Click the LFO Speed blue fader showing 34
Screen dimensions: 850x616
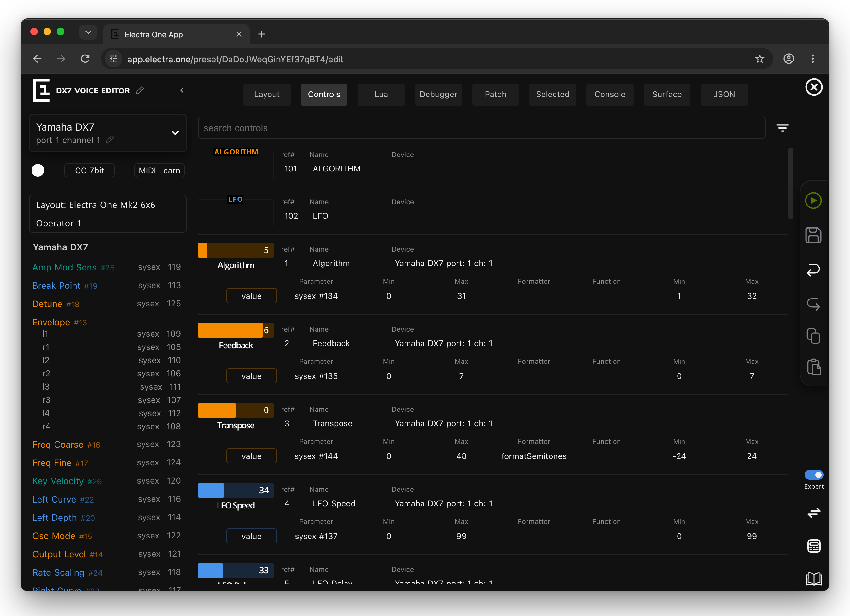tap(236, 490)
